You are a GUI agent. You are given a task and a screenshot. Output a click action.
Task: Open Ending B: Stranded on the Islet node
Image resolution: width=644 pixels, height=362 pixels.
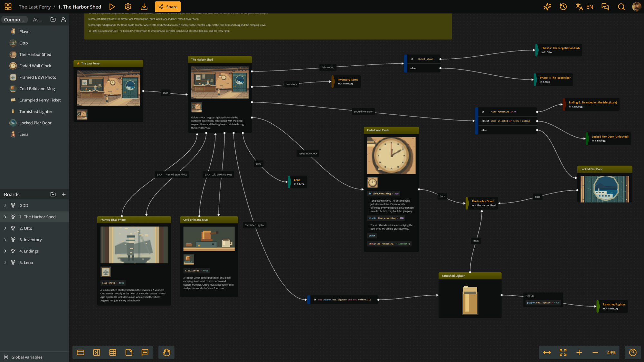coord(591,104)
